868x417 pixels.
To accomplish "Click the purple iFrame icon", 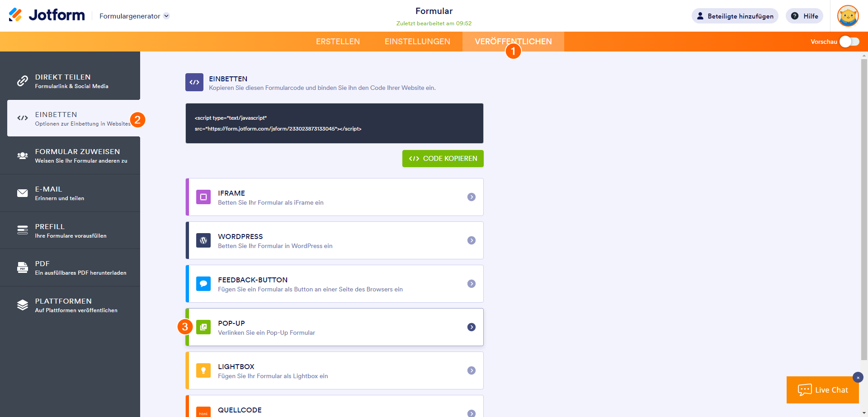I will click(x=203, y=197).
